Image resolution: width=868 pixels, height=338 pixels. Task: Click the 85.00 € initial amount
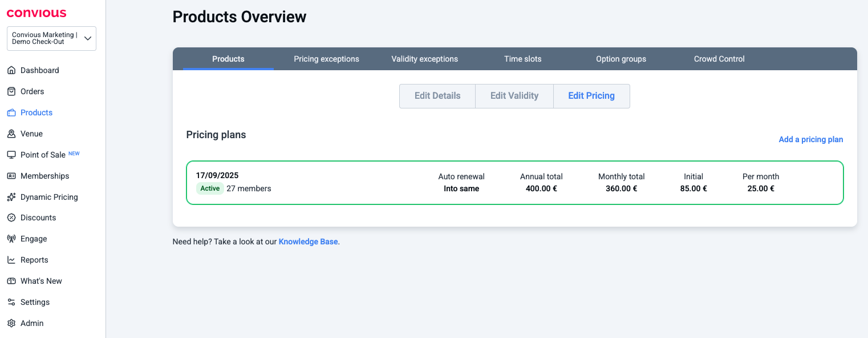[x=693, y=188]
